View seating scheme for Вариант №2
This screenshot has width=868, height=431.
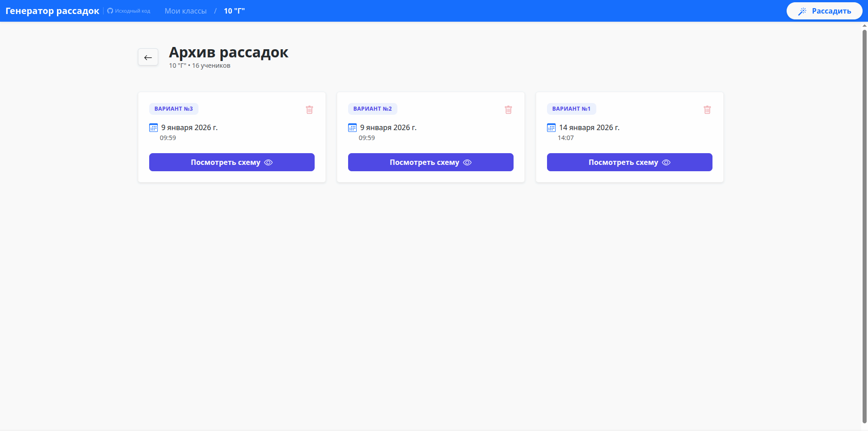pos(430,162)
